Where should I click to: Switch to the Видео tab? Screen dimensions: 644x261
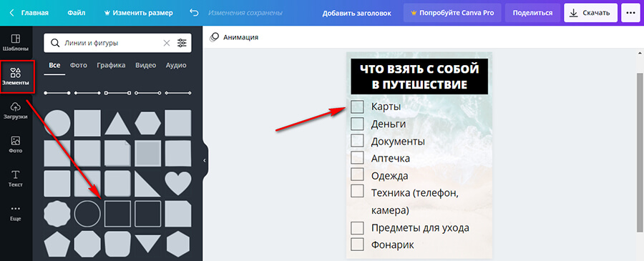[x=146, y=65]
